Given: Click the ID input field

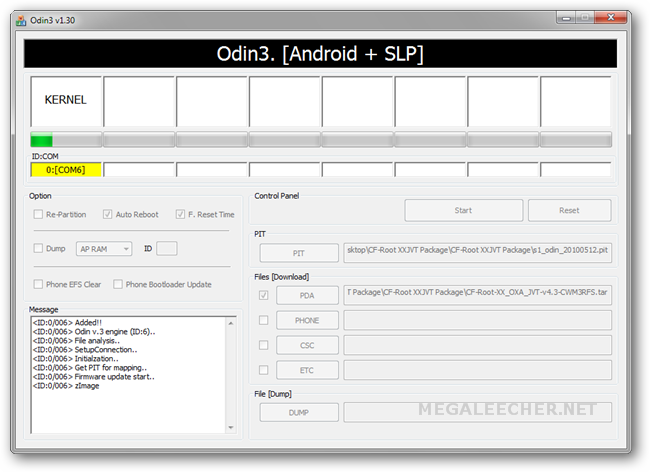Looking at the screenshot, I should (167, 248).
